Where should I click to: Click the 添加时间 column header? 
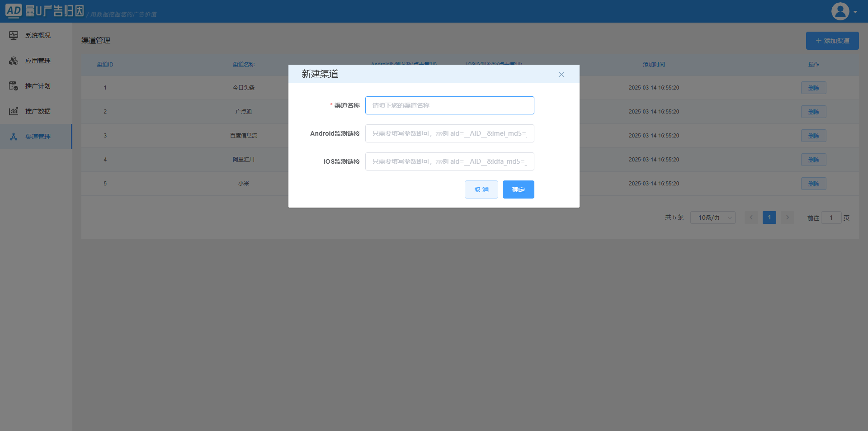654,65
